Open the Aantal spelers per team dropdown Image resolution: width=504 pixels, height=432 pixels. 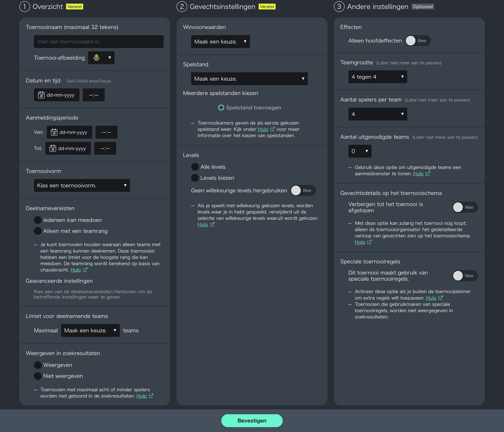point(377,114)
